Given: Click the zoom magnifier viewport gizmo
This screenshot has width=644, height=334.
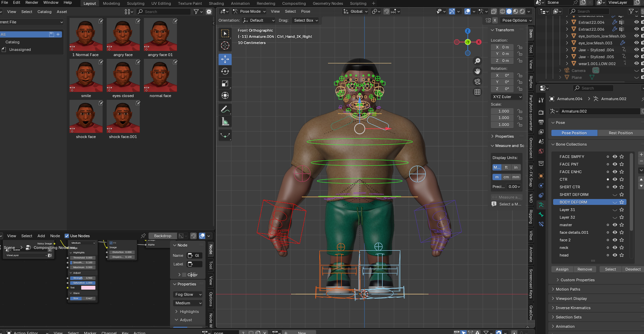Looking at the screenshot, I should [477, 61].
